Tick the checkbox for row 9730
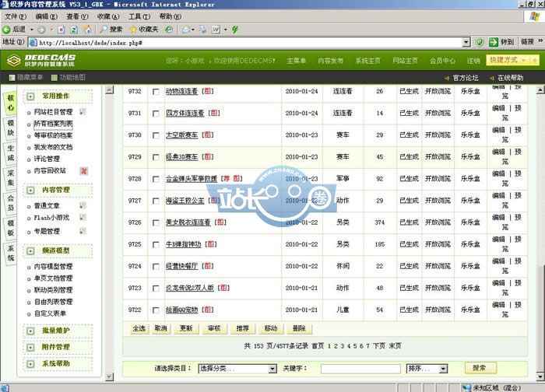The height and width of the screenshot is (392, 545). [x=156, y=135]
